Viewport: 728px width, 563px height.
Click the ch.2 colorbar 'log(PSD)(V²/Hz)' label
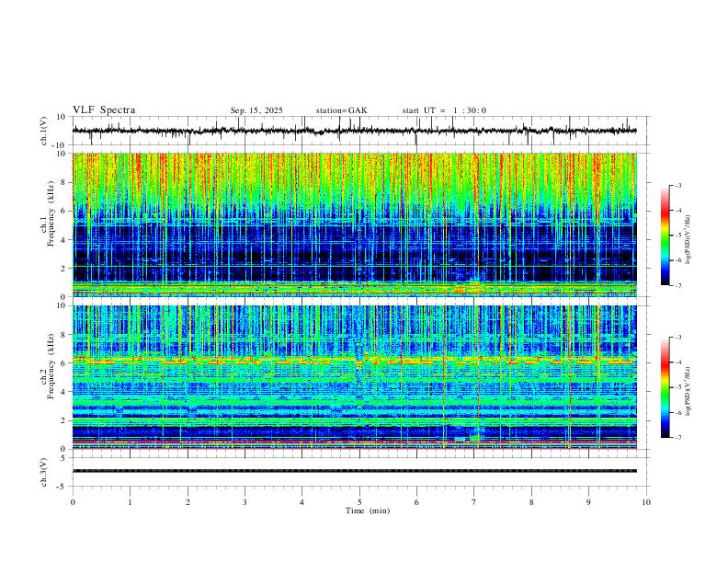688,391
